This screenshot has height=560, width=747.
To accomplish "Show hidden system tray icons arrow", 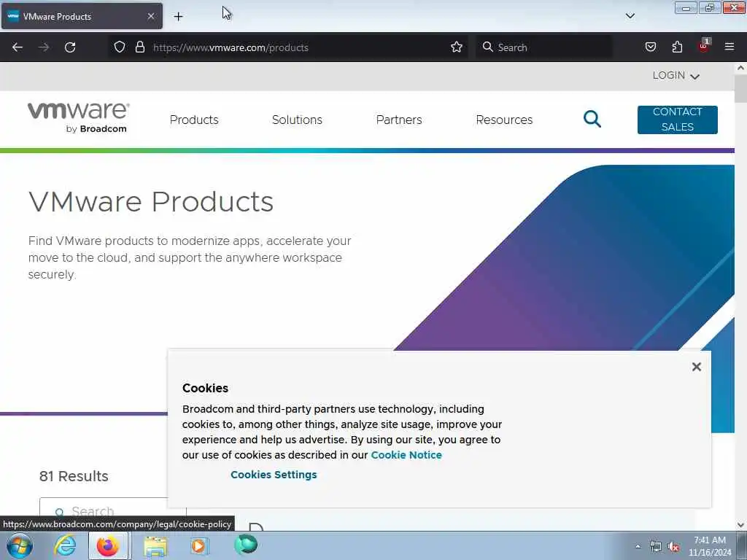I will pos(638,547).
